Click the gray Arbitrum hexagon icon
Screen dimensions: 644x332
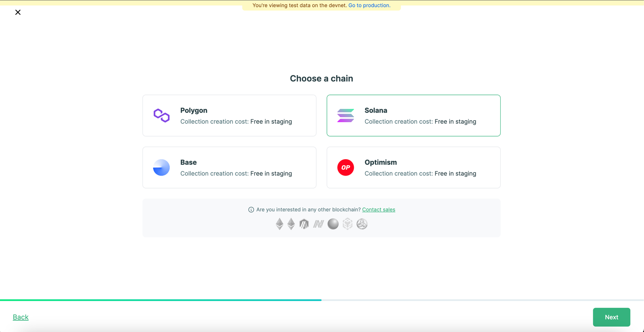[304, 224]
